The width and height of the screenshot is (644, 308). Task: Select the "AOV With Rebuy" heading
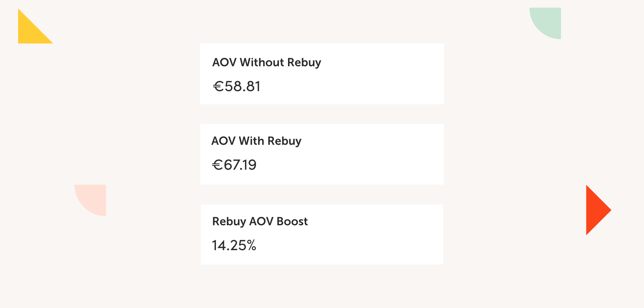[x=256, y=141]
